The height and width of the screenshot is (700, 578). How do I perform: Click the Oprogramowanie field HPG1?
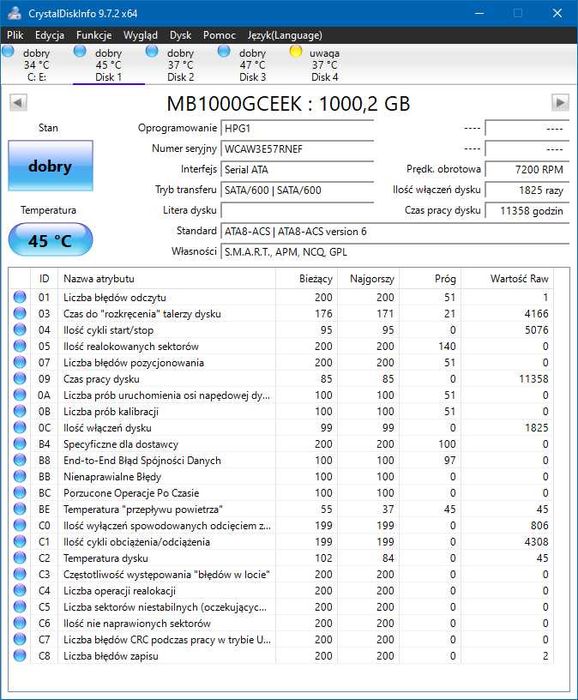click(297, 129)
